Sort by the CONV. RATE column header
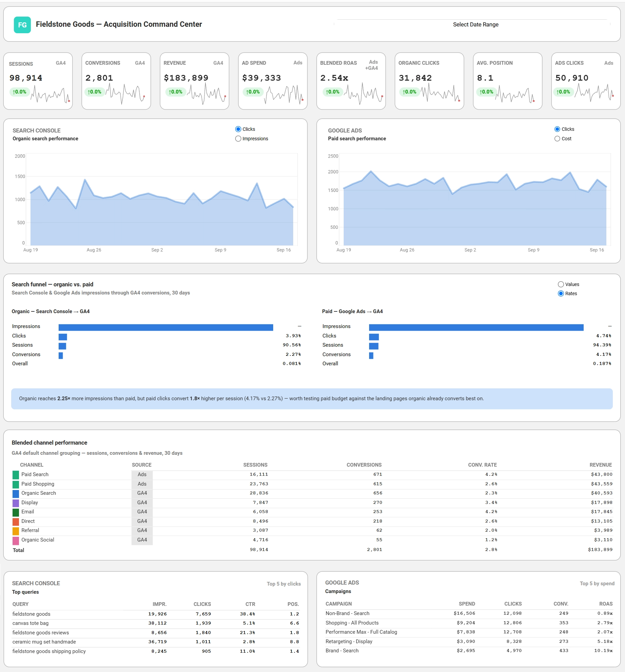 point(482,465)
